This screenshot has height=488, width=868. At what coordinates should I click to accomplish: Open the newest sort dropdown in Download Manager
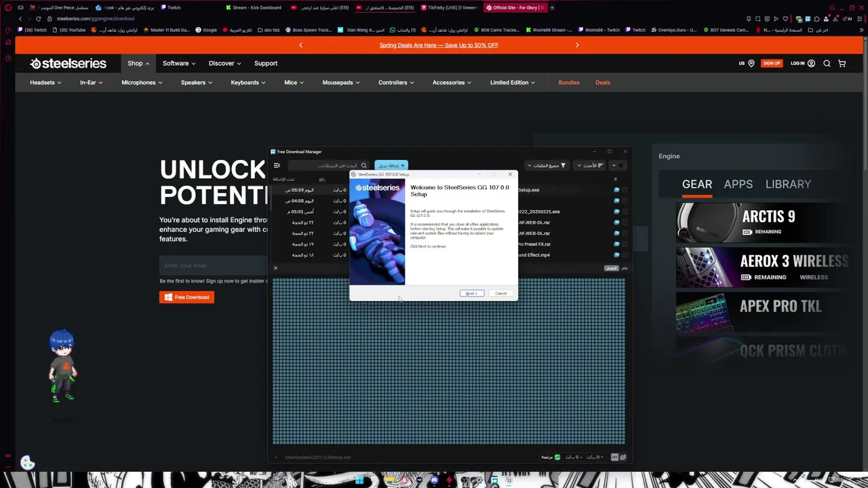(x=590, y=165)
